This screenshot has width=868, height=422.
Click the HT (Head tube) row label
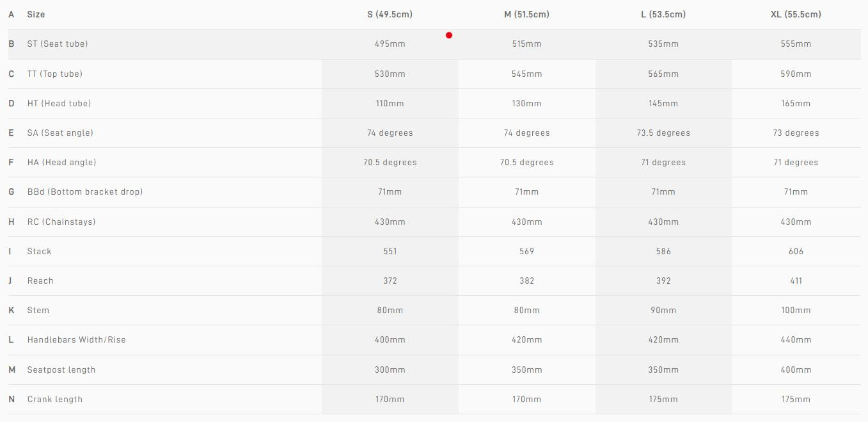tap(59, 103)
